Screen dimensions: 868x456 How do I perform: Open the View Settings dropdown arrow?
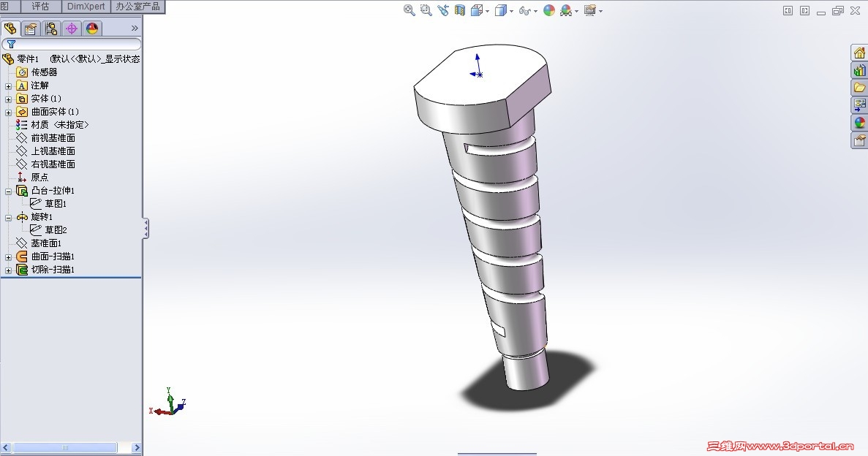point(600,11)
